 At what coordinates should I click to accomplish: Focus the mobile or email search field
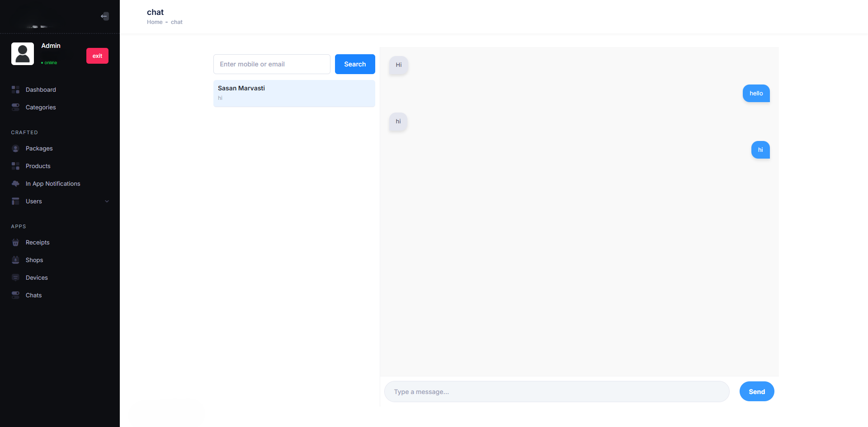272,64
